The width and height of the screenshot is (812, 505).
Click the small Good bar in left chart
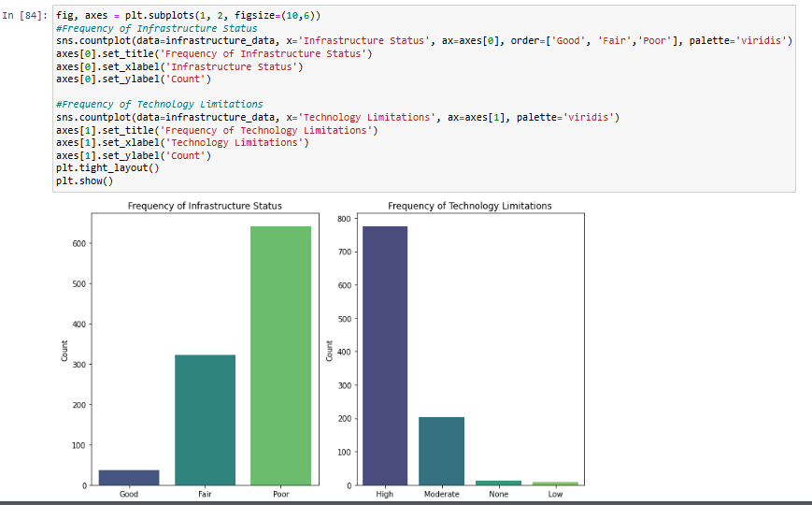click(x=129, y=477)
